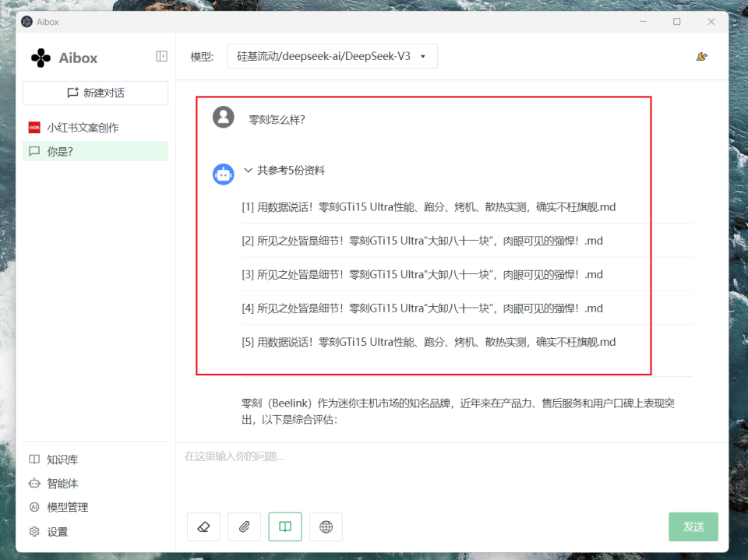748x560 pixels.
Task: Click the 知识库 book icon in the sidebar
Action: click(x=34, y=460)
